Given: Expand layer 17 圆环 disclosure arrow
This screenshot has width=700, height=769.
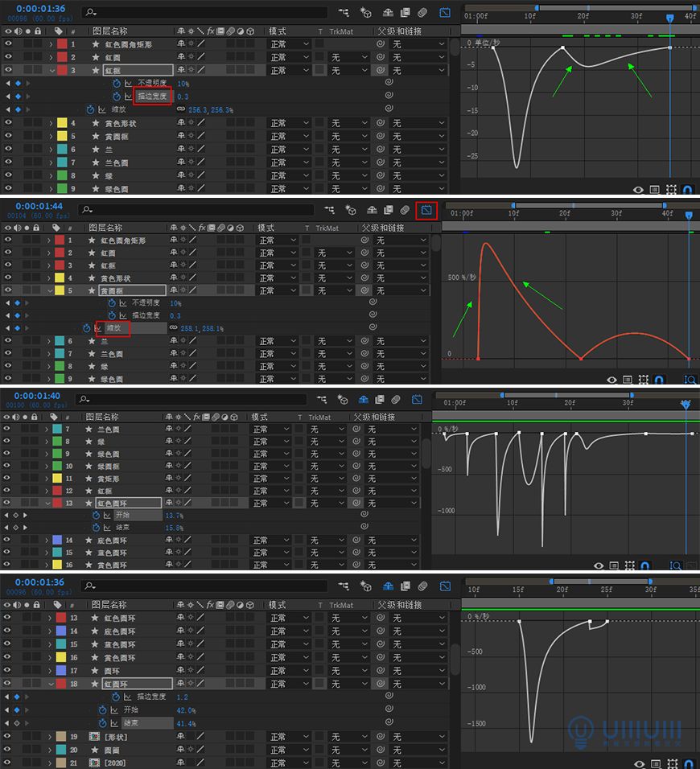Looking at the screenshot, I should 50,670.
